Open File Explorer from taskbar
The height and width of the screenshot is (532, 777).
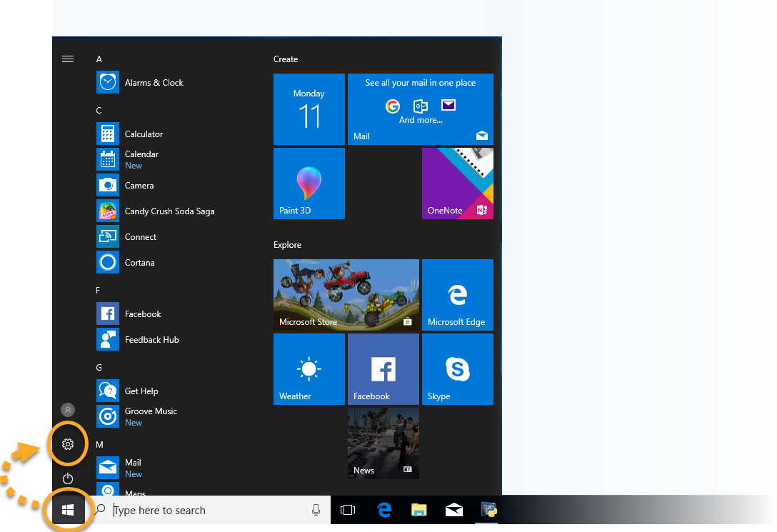(419, 510)
